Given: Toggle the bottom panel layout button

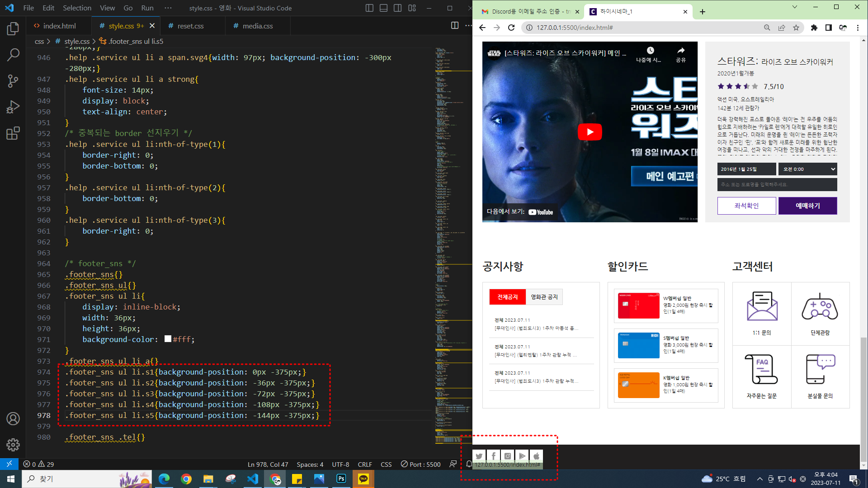Looking at the screenshot, I should (383, 8).
